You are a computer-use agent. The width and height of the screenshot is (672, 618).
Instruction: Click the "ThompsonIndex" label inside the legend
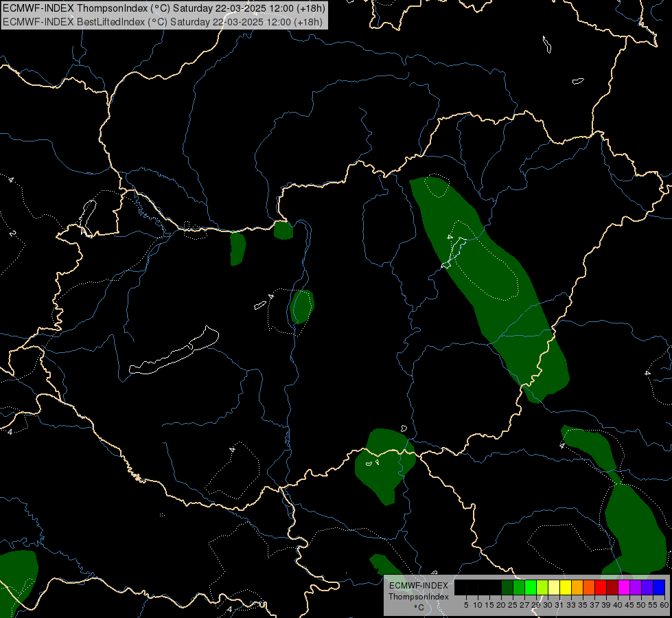click(419, 597)
